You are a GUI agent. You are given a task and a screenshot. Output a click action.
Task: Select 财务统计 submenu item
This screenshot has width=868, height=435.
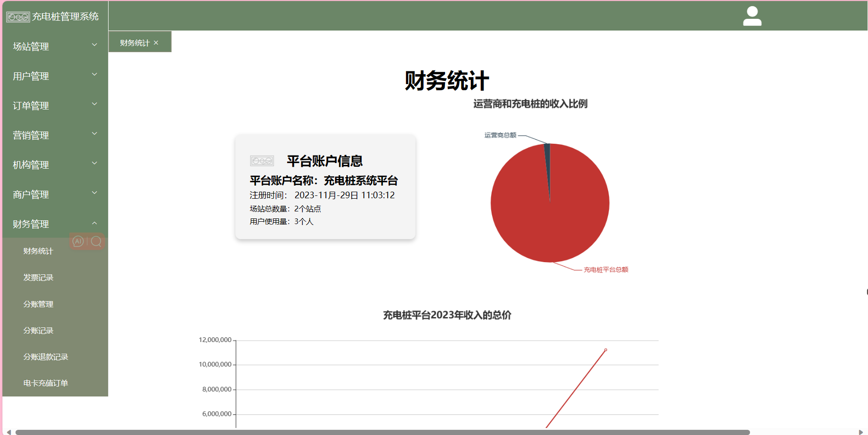tap(55, 251)
